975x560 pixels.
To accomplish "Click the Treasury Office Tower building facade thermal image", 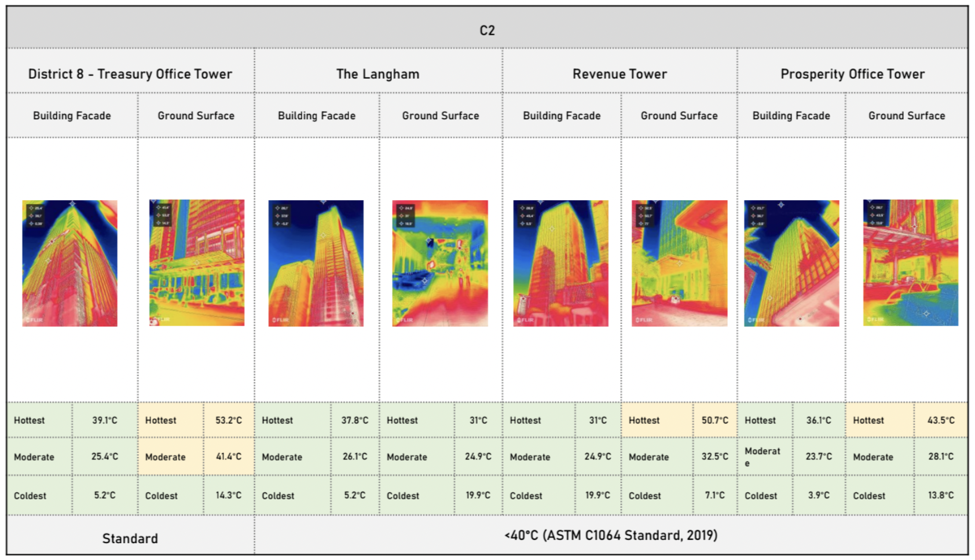I will (x=69, y=263).
